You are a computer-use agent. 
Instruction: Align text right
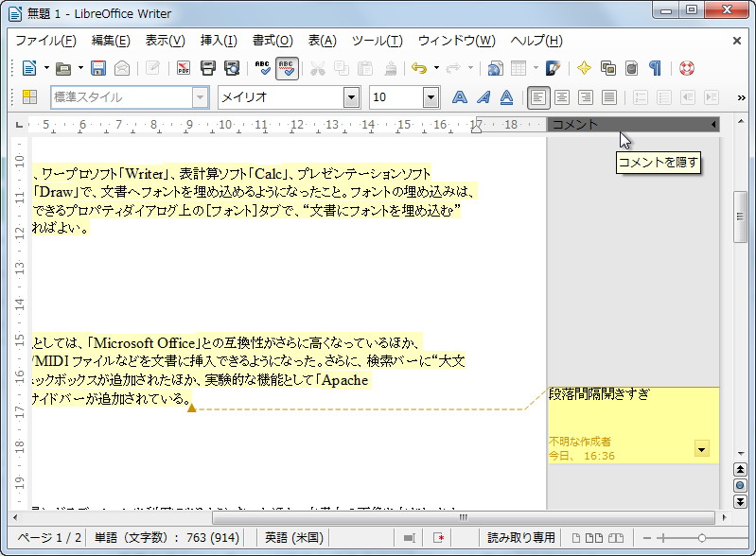coord(586,97)
